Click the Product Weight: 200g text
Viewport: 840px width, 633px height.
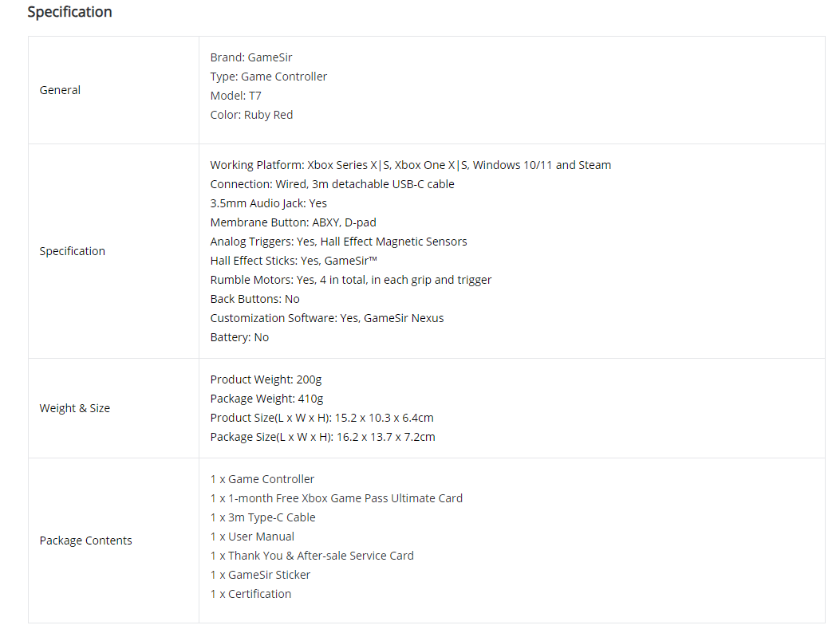pyautogui.click(x=266, y=379)
